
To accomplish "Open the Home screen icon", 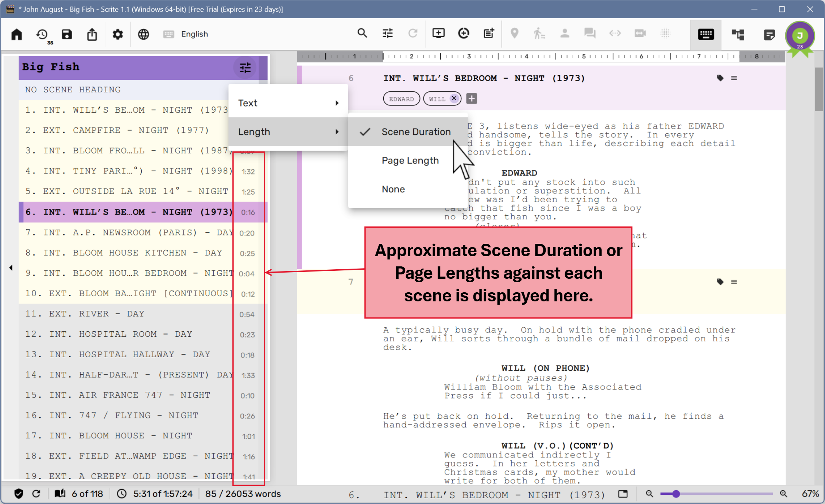I will (x=17, y=34).
